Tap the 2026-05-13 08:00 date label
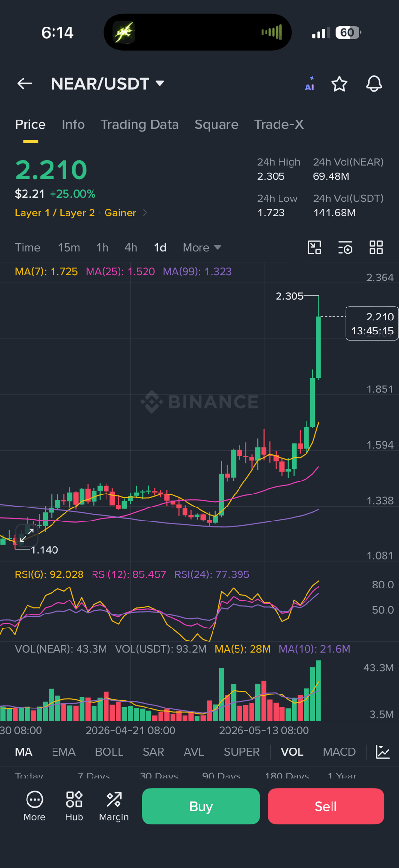The height and width of the screenshot is (868, 399). point(264,730)
